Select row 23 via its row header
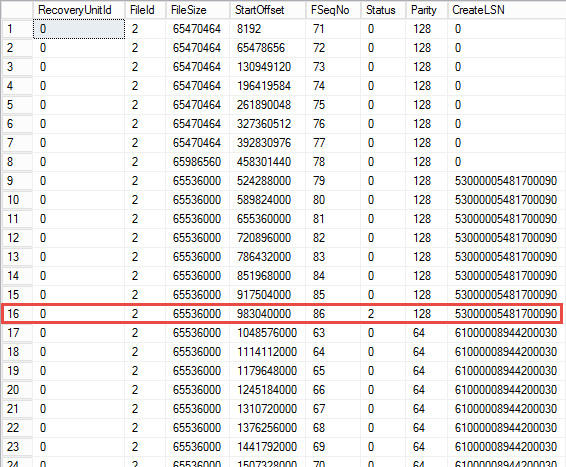This screenshot has width=566, height=467. click(17, 447)
